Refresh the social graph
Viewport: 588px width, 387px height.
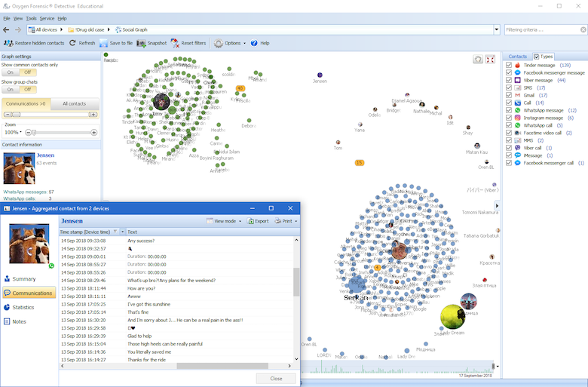click(x=82, y=43)
